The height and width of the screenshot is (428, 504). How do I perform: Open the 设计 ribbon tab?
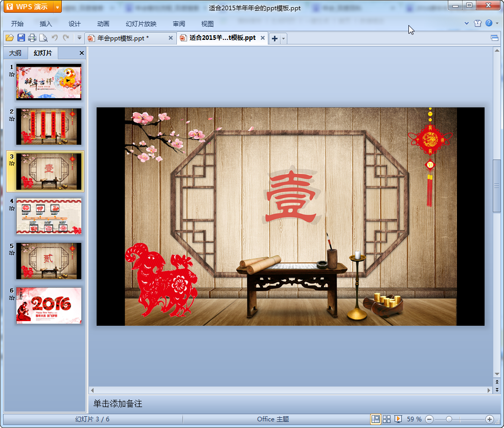tap(74, 24)
